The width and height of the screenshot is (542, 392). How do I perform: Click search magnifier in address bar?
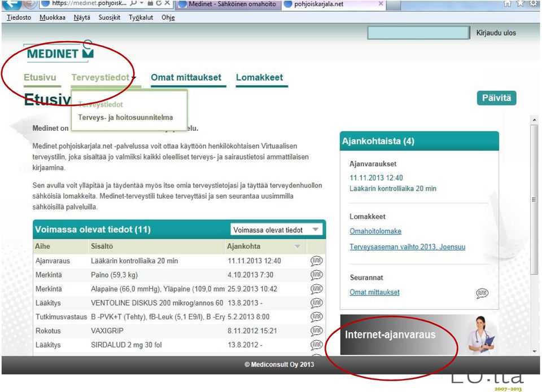coord(133,3)
